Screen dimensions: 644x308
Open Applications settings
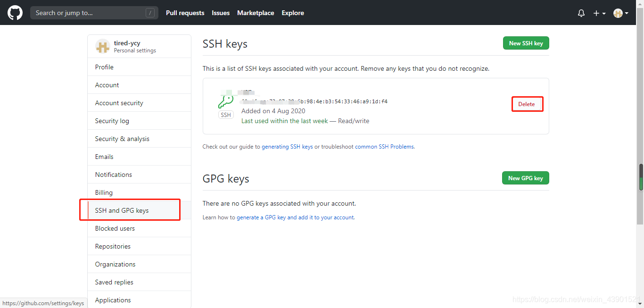[x=139, y=300]
